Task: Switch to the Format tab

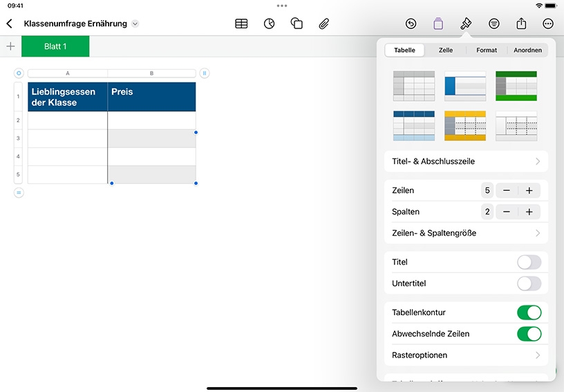Action: [487, 50]
